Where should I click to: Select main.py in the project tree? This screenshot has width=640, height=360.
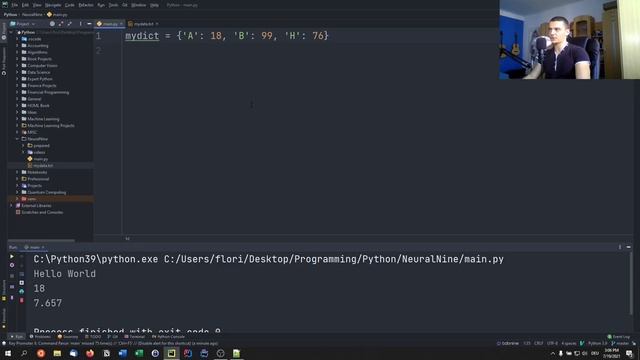click(x=41, y=159)
